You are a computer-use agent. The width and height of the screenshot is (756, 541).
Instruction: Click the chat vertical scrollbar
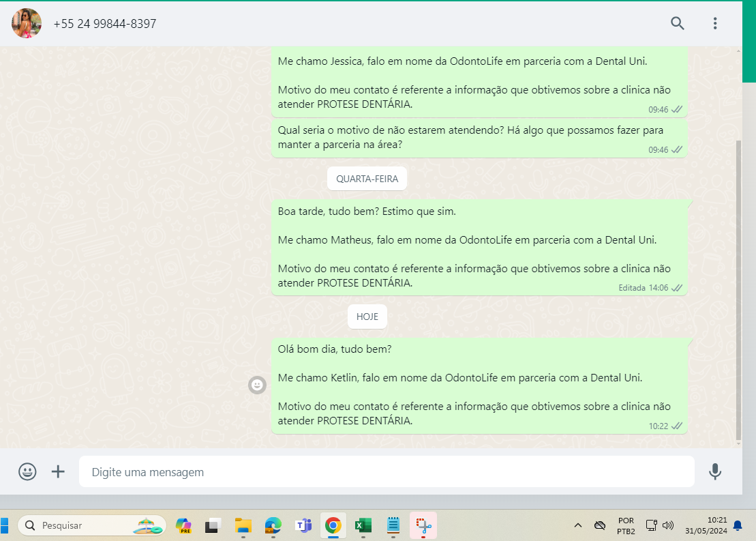click(739, 289)
